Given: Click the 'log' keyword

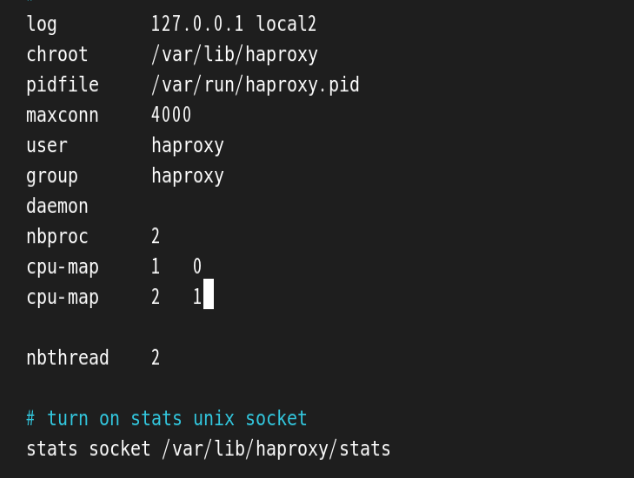Looking at the screenshot, I should coord(42,24).
